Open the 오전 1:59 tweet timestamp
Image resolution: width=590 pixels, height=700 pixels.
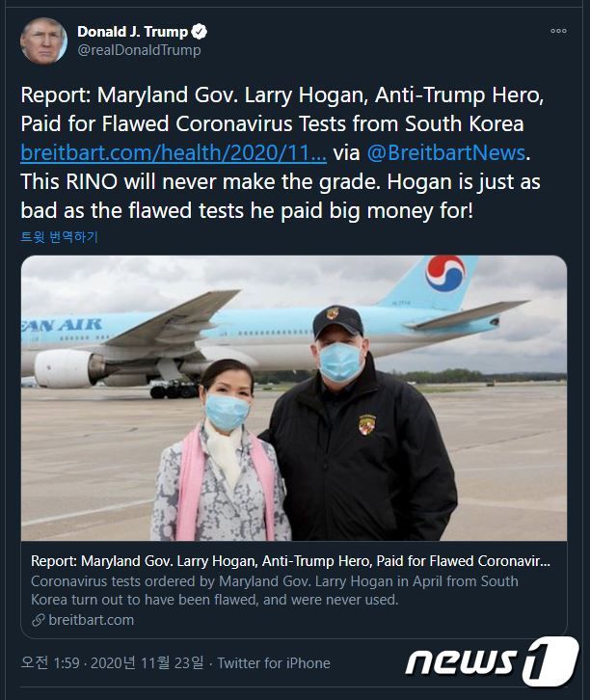51,663
